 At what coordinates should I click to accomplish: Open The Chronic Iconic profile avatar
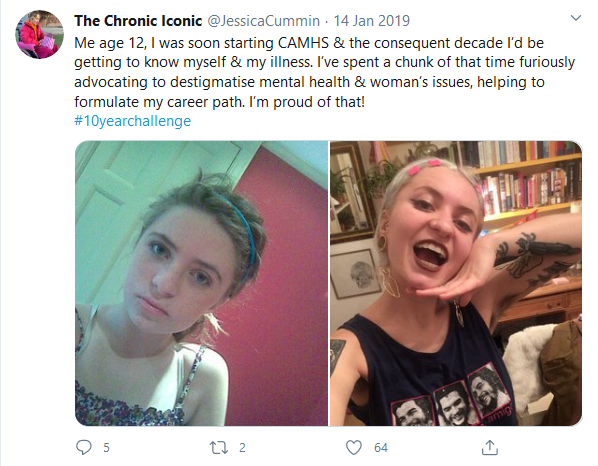(39, 34)
